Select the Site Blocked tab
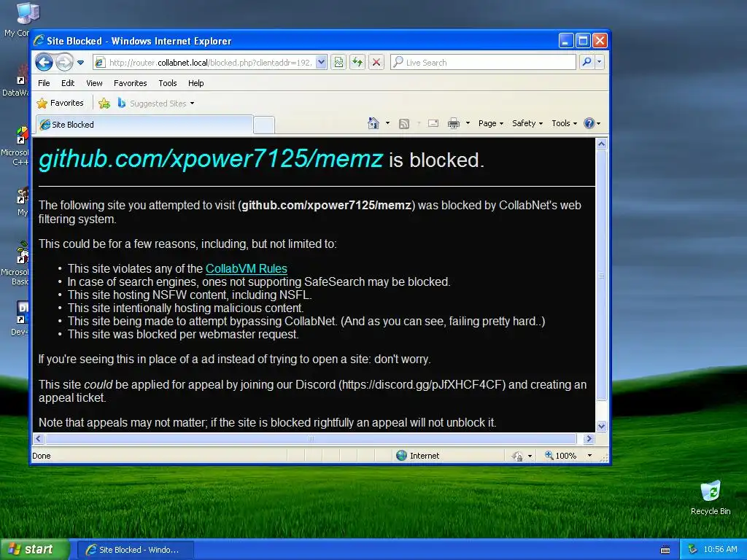 click(144, 125)
